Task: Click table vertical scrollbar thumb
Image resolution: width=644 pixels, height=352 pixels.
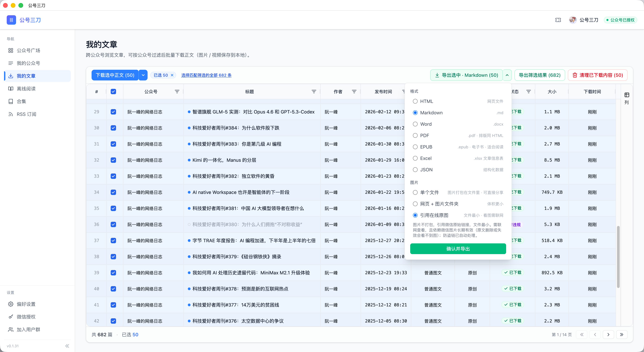Action: (x=618, y=257)
